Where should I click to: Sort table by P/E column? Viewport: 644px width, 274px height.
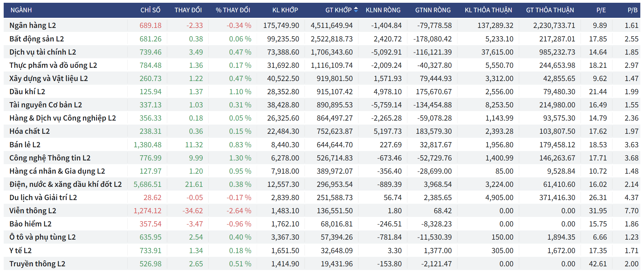pyautogui.click(x=601, y=10)
